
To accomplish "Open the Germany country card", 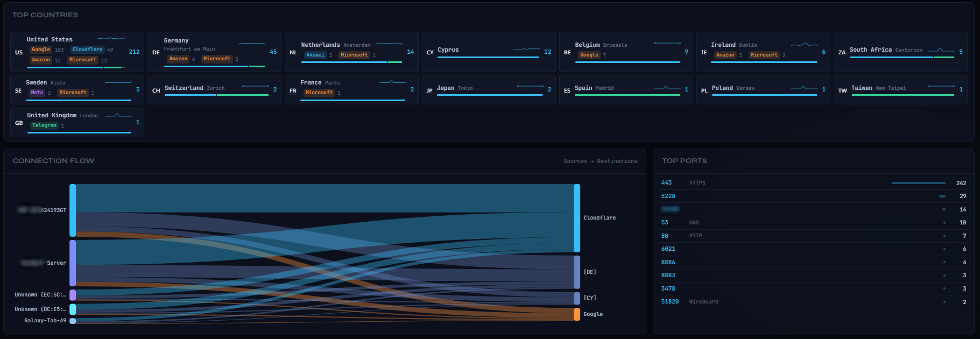I will click(x=214, y=52).
